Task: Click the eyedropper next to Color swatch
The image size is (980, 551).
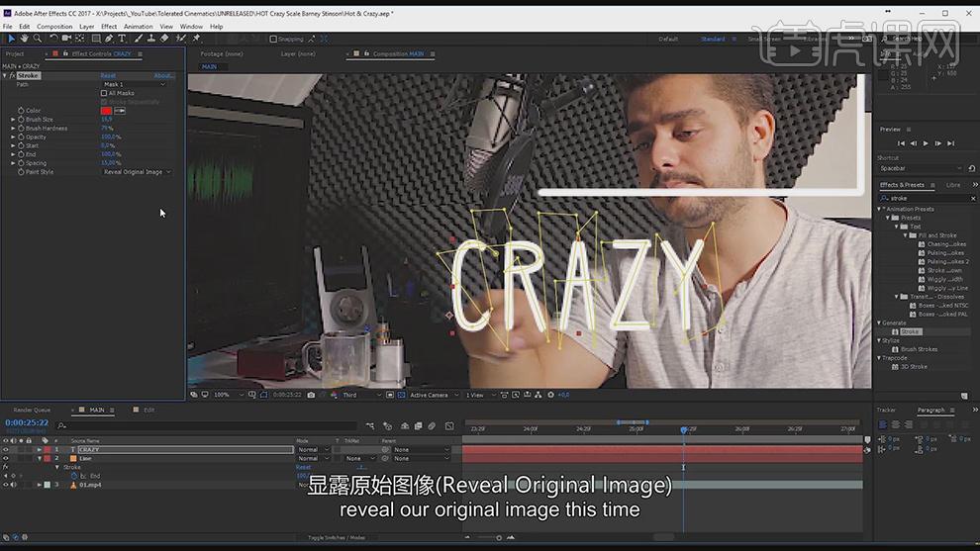Action: (120, 111)
